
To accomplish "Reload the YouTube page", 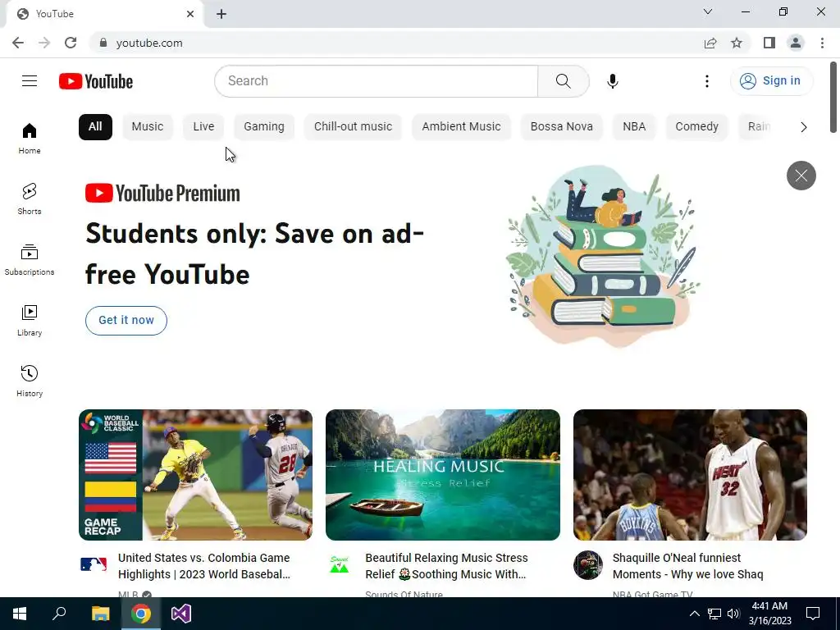I will (71, 43).
